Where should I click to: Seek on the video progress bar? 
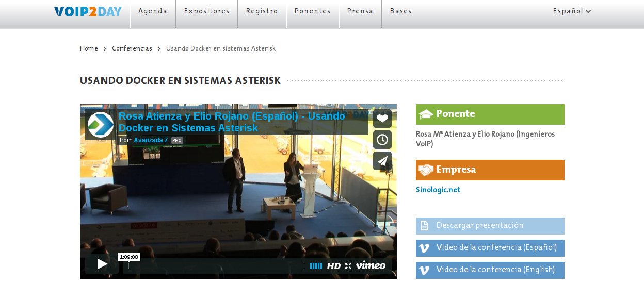pyautogui.click(x=216, y=266)
